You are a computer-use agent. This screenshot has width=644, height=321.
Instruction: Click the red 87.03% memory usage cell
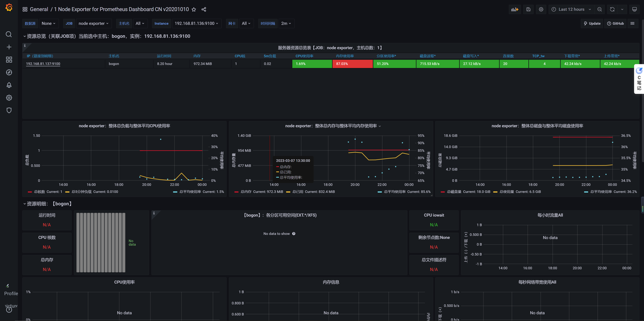[353, 64]
